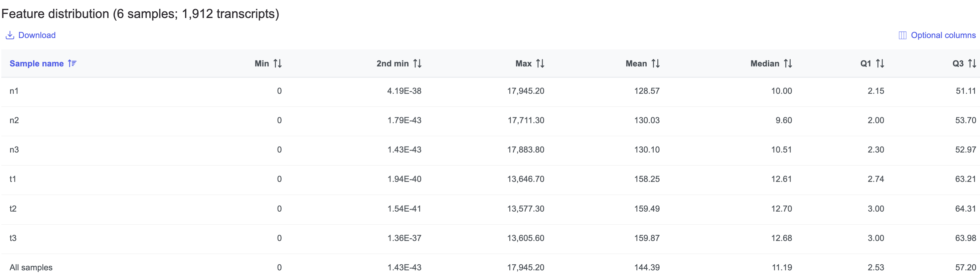Select the t3 sample row

(x=13, y=238)
